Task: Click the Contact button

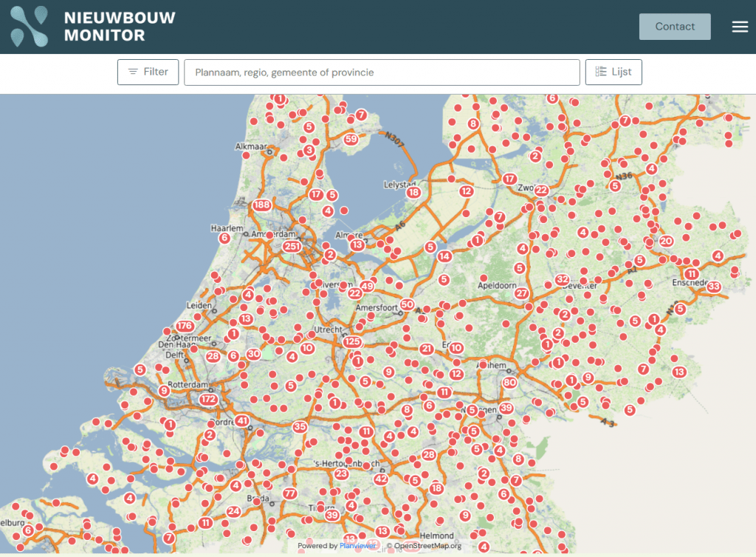Action: pyautogui.click(x=675, y=27)
